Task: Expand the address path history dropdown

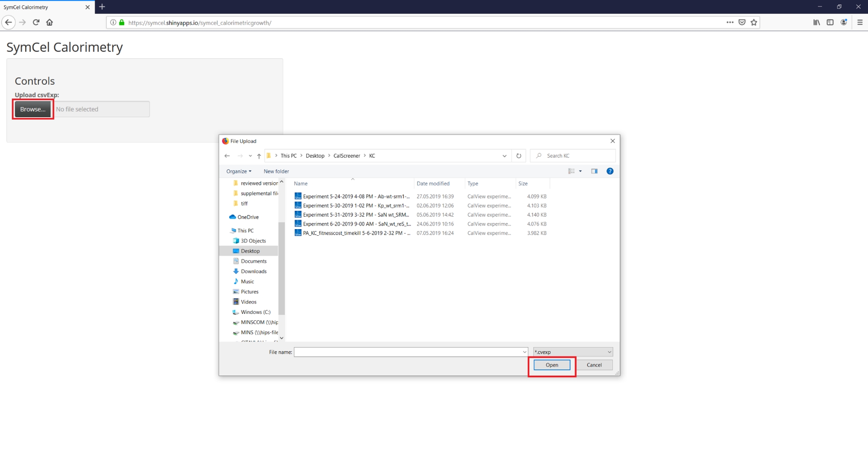Action: [504, 156]
